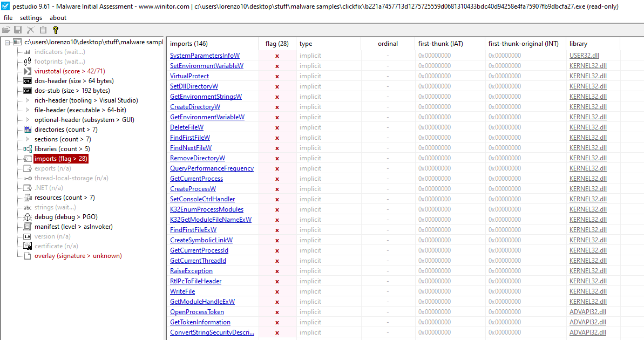The width and height of the screenshot is (644, 340).
Task: Click the version node icon
Action: (x=28, y=236)
